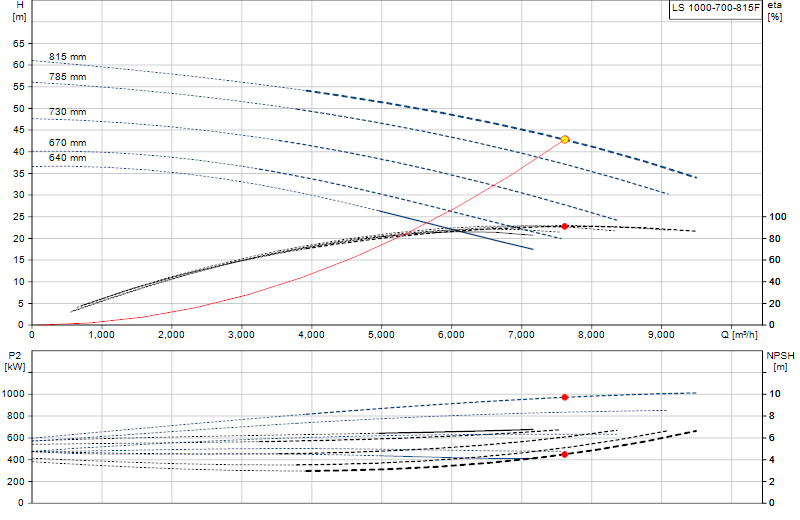Click the NPSH [m] axis title
800x520 pixels.
[780, 361]
